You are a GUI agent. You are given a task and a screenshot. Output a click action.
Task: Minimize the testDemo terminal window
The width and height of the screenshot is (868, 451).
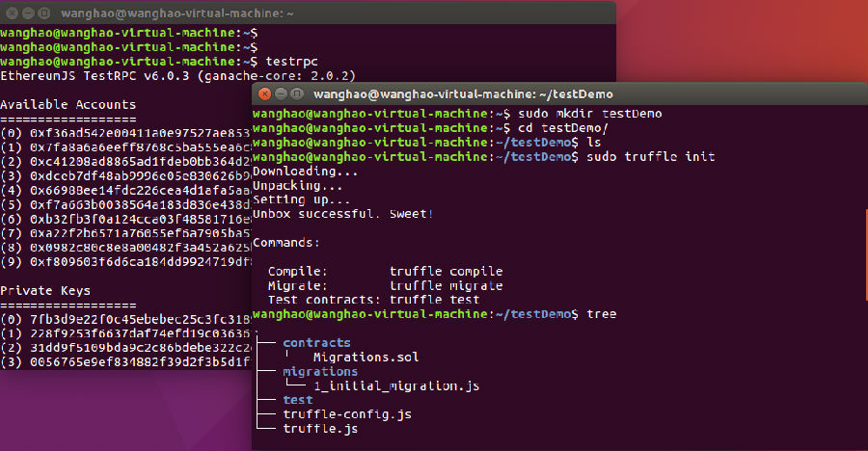(x=280, y=93)
